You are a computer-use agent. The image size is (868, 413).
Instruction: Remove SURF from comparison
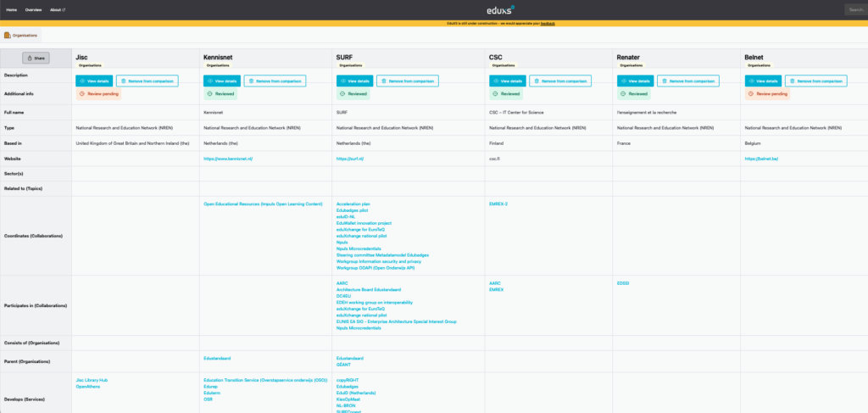pos(408,81)
